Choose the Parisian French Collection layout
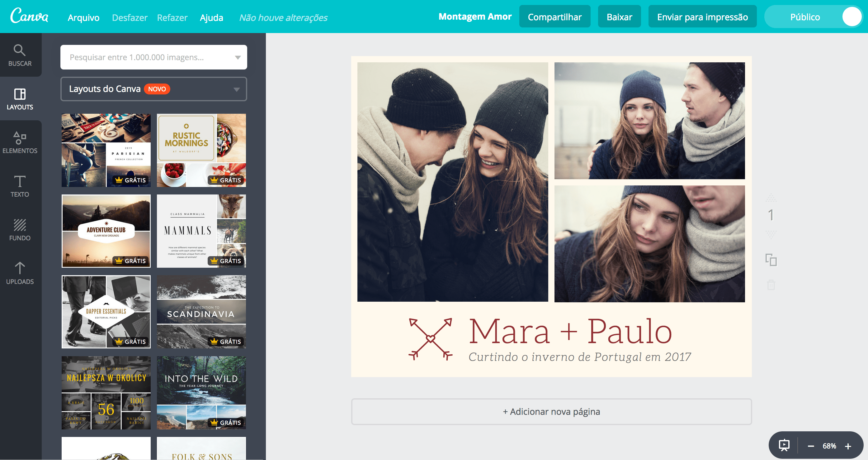Screen dimensions: 868x460 [106, 151]
